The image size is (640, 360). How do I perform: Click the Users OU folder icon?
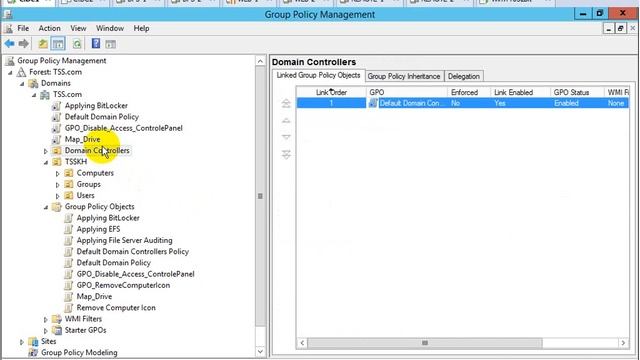69,196
